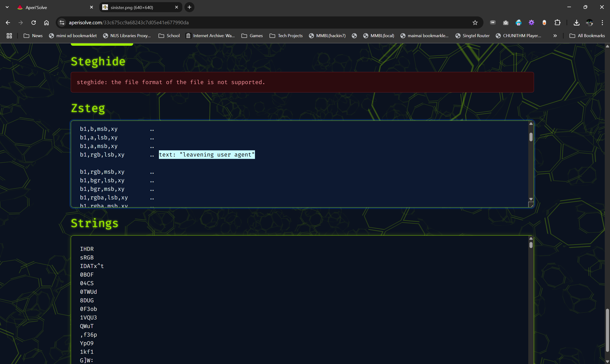Go to browser home page
The width and height of the screenshot is (610, 364).
[x=46, y=23]
